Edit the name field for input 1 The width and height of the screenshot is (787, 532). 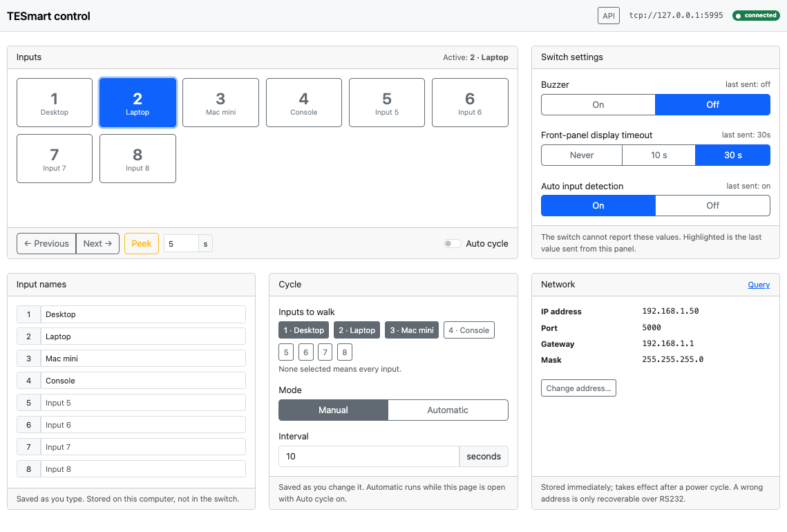coord(143,314)
